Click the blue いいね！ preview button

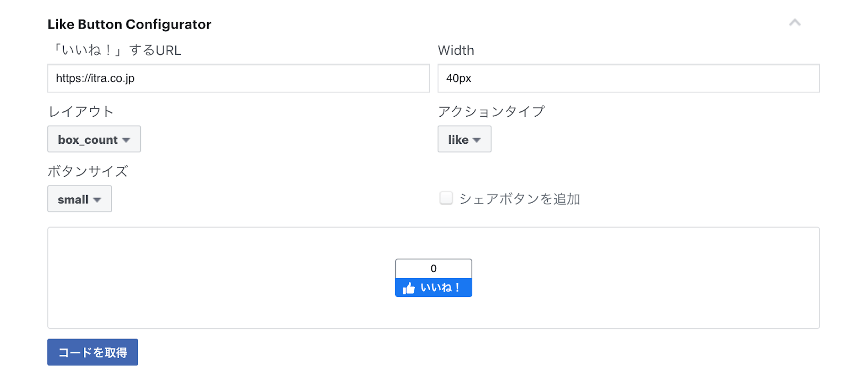pos(433,288)
